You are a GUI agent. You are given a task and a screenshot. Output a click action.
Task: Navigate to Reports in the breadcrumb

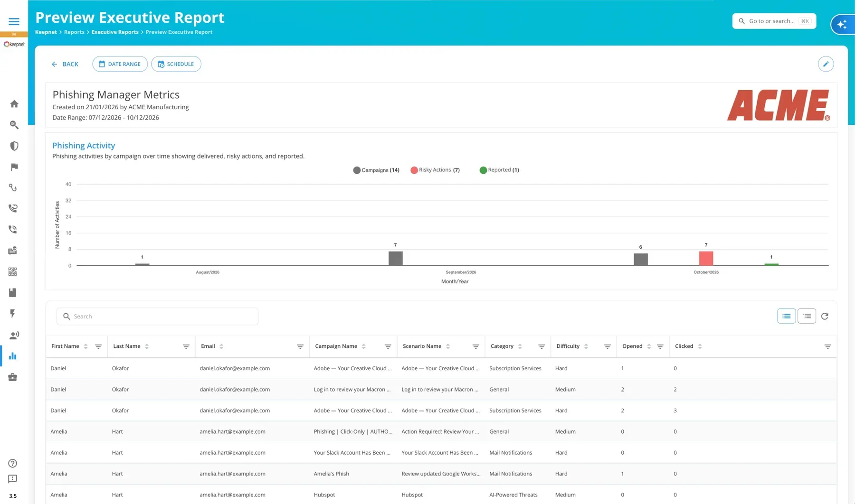click(x=74, y=32)
